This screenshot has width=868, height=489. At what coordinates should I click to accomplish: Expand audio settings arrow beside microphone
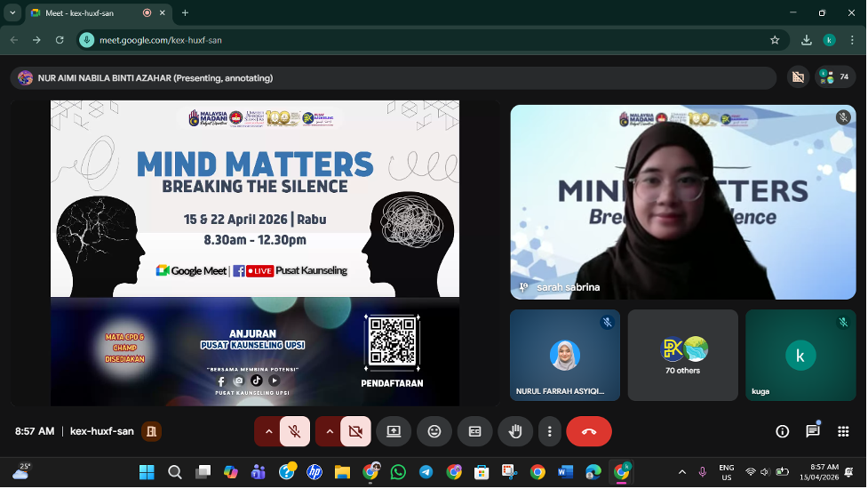pyautogui.click(x=268, y=431)
